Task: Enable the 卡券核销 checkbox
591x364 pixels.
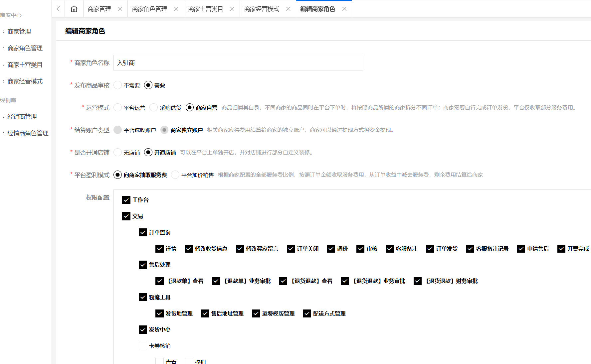Action: [143, 346]
